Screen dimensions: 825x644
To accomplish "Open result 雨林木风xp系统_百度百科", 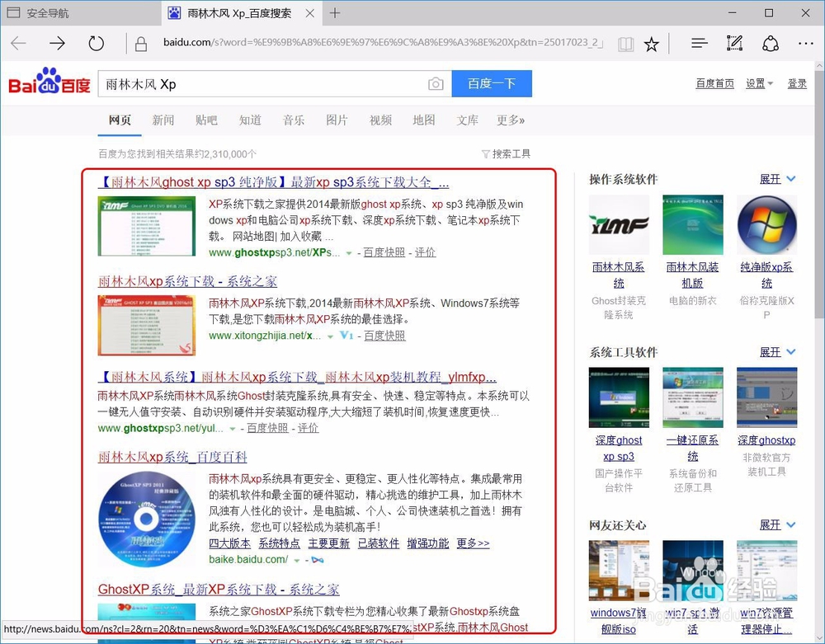I will (172, 457).
